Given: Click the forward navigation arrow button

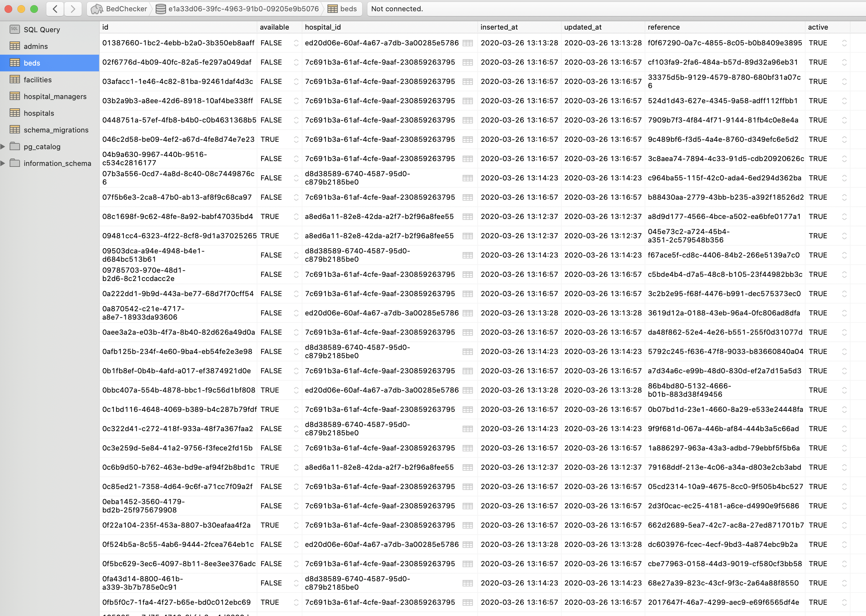Looking at the screenshot, I should pyautogui.click(x=73, y=9).
